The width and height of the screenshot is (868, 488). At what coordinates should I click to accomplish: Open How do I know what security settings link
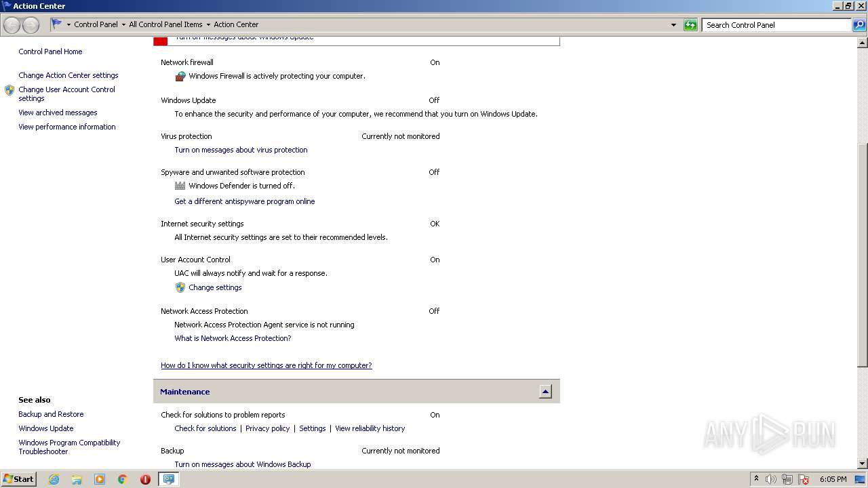tap(267, 365)
